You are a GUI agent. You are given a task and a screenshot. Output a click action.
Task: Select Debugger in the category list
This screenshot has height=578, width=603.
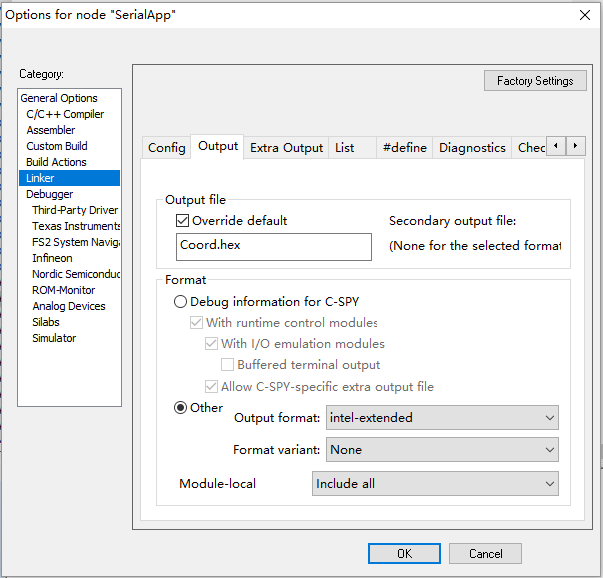(50, 194)
